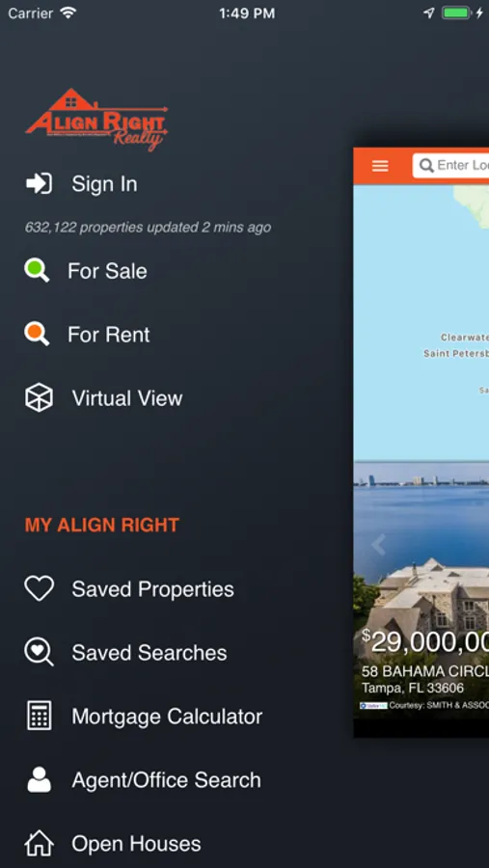Tap the Agent/Office Search person icon
Image resolution: width=489 pixels, height=868 pixels.
pos(39,779)
